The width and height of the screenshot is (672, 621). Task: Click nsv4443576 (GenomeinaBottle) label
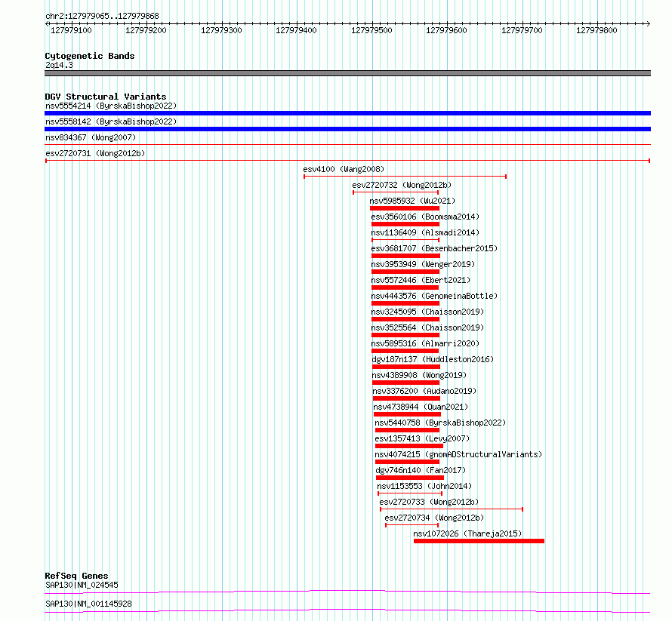point(434,296)
